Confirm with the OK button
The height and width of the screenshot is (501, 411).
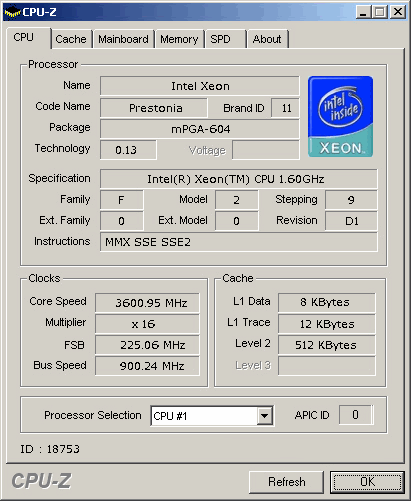click(x=367, y=482)
